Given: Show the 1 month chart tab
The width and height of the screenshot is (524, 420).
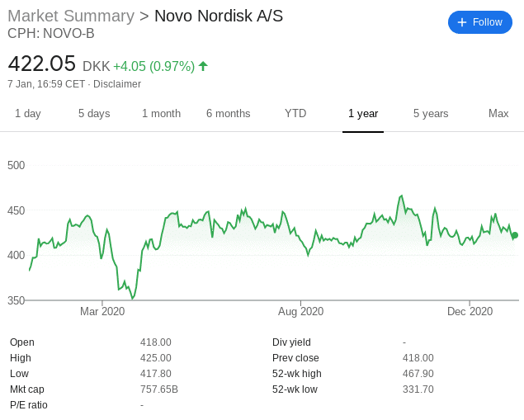Looking at the screenshot, I should (x=161, y=114).
